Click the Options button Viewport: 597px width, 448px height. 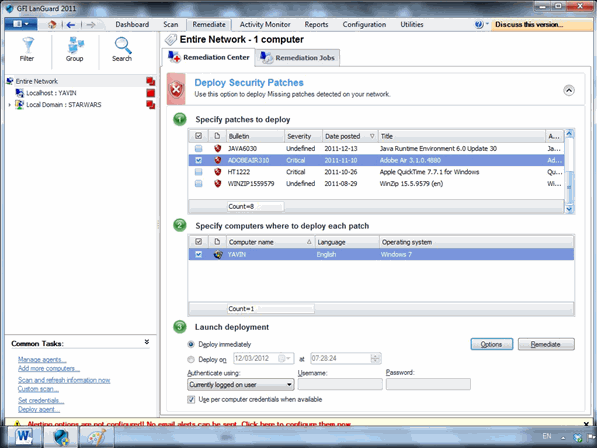492,344
